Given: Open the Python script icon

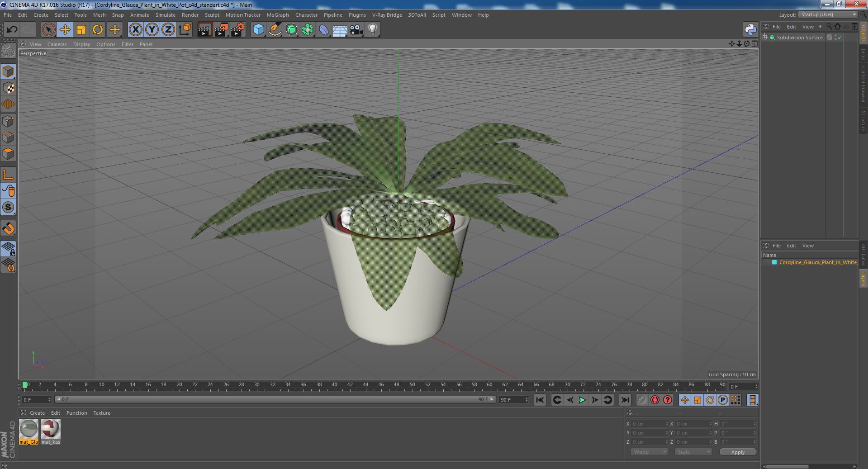Looking at the screenshot, I should (x=750, y=30).
